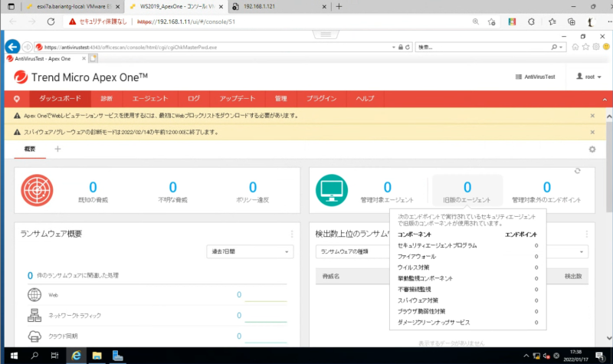Viewport: 613px width, 364px height.
Task: Open the ログ menu
Action: pos(194,99)
